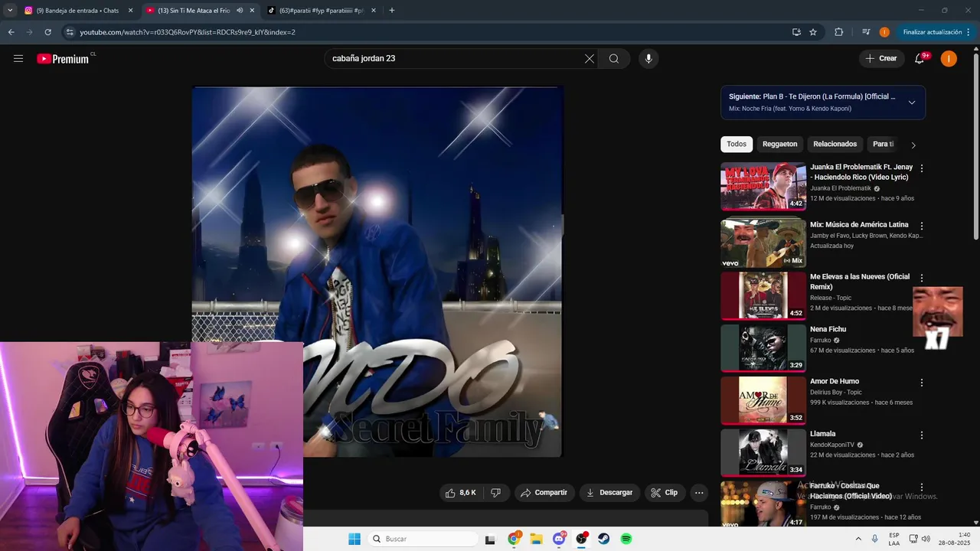Screen dimensions: 980x551
Task: Close the Instagram tab
Action: 130,11
